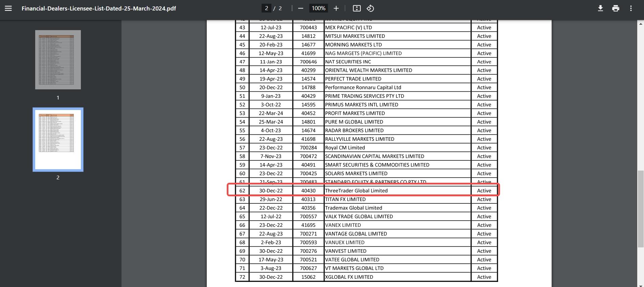Click 'Royal CM Limited' entry
Image resolution: width=644 pixels, height=287 pixels.
345,148
